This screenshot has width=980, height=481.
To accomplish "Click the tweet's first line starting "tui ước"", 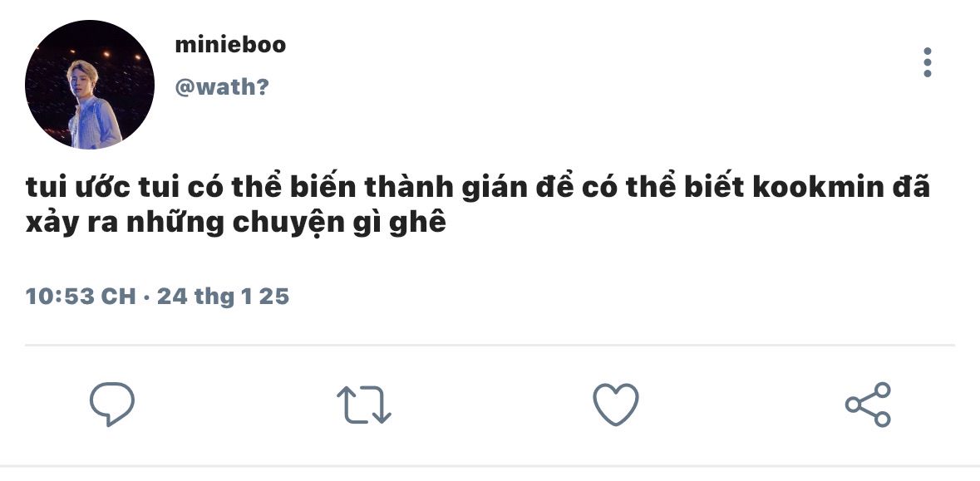I will tap(478, 188).
